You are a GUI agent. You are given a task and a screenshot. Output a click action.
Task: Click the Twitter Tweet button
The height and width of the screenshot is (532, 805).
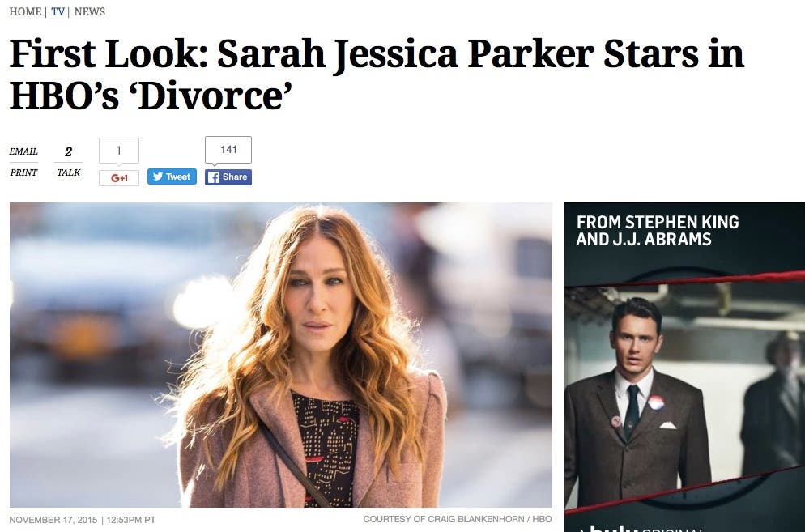point(172,177)
